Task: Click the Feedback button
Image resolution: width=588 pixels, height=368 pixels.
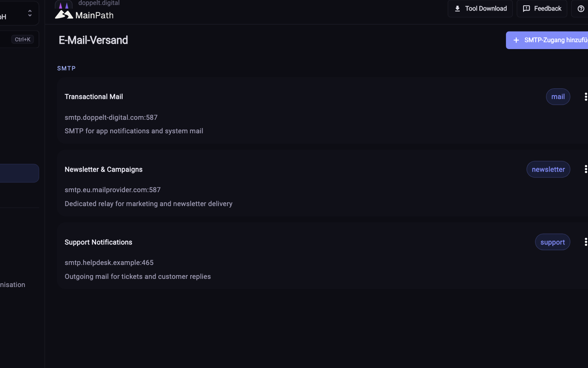Action: 542,9
